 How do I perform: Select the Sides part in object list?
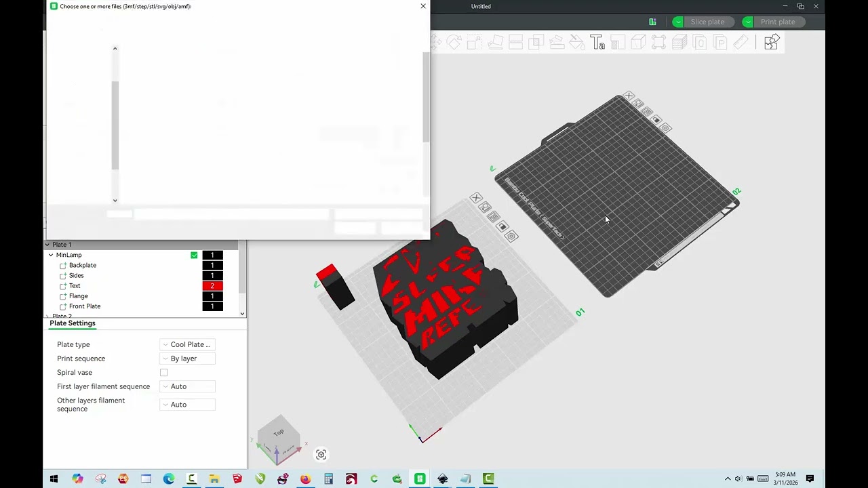(x=77, y=276)
